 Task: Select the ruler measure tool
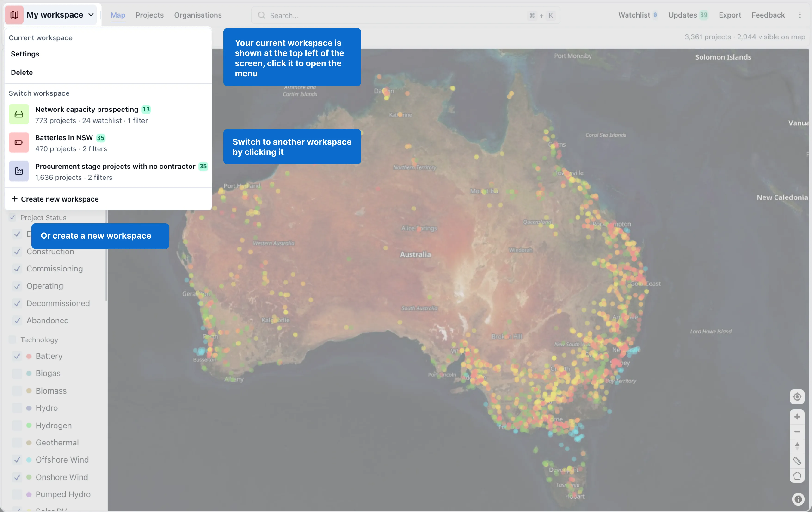click(797, 461)
